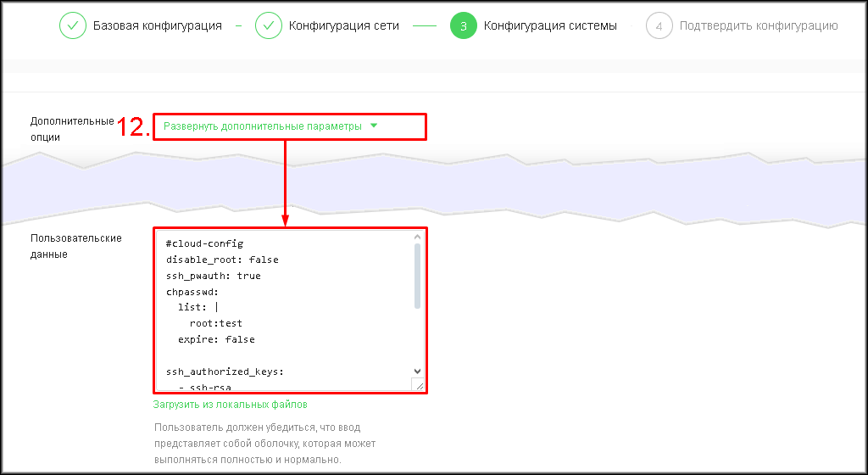Go to the Базовая конфигурация step label
Viewport: 868px width, 475px height.
coord(157,25)
